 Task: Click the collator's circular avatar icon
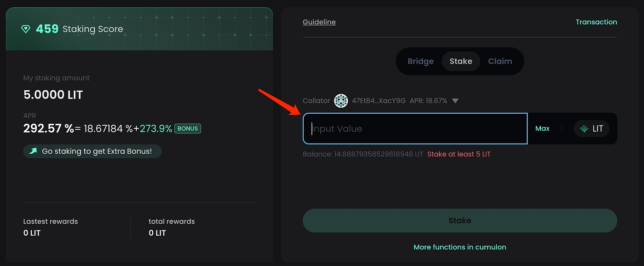point(341,101)
